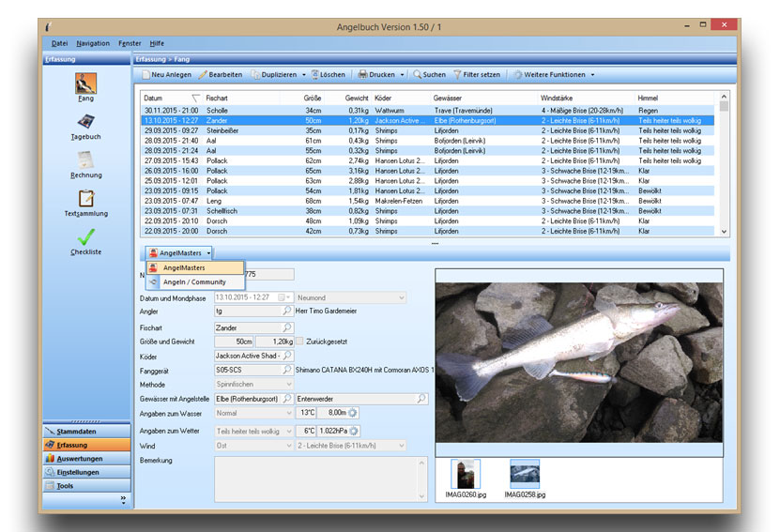Open the Methode Spinnfischen dropdown

287,384
